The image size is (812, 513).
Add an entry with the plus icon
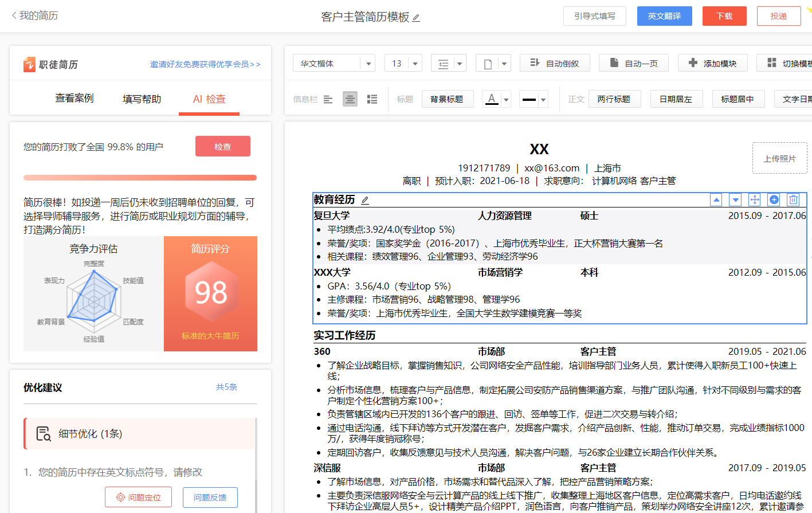[774, 199]
